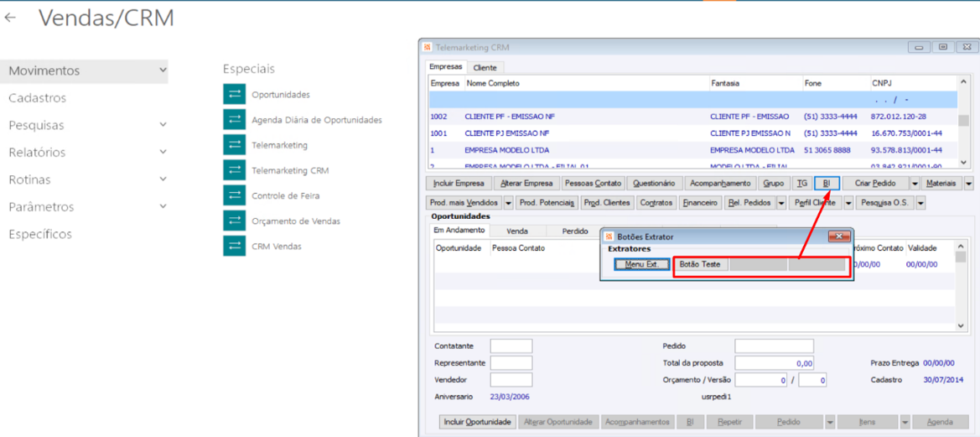980x437 pixels.
Task: Click the Criar Pedido button
Action: tap(875, 183)
